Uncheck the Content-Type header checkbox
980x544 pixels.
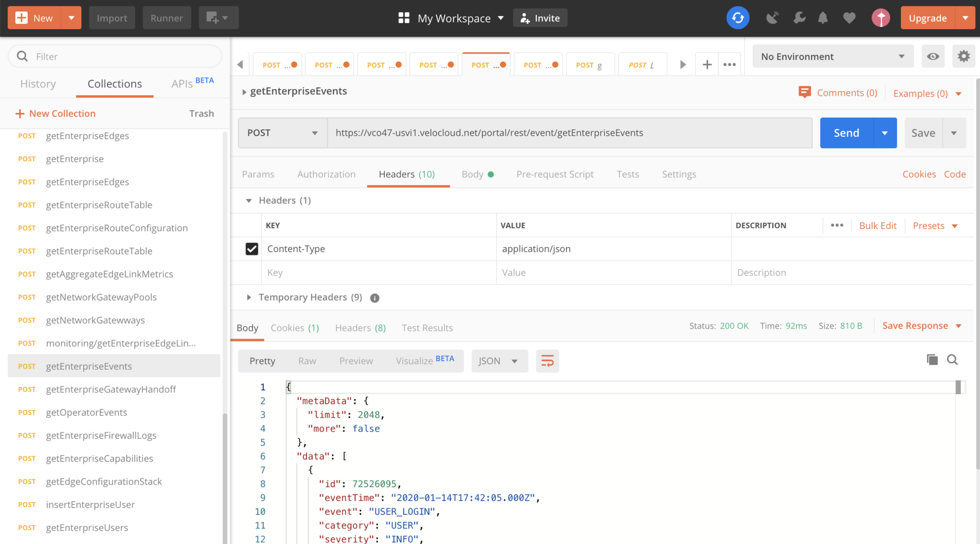point(252,249)
